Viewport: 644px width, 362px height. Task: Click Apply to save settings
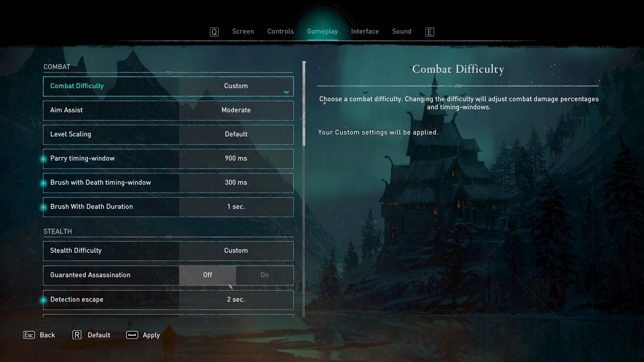click(151, 335)
